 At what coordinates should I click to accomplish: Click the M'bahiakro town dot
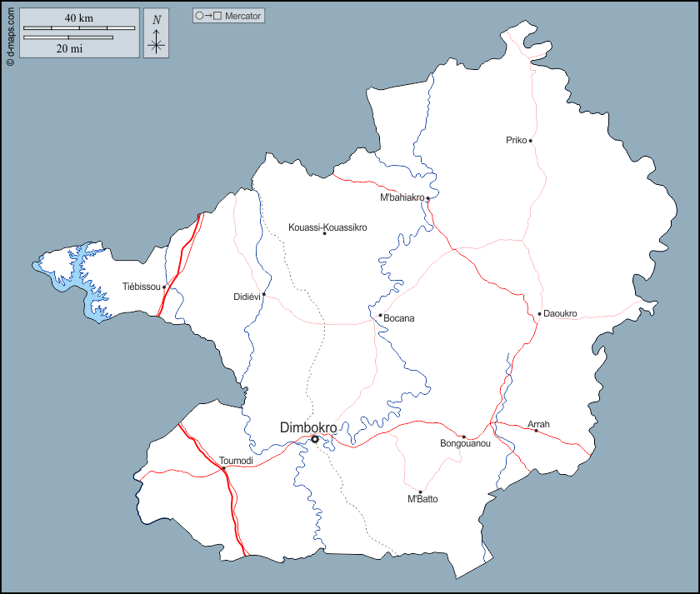pyautogui.click(x=427, y=198)
